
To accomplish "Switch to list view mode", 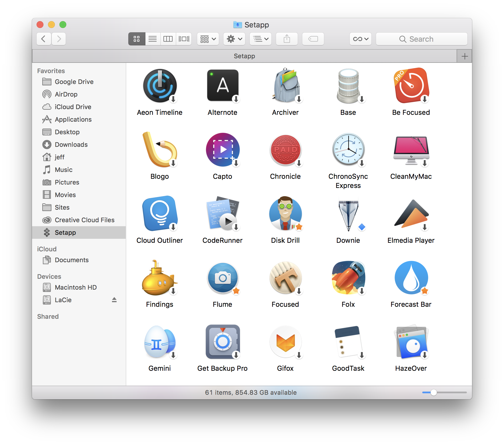I will [153, 39].
